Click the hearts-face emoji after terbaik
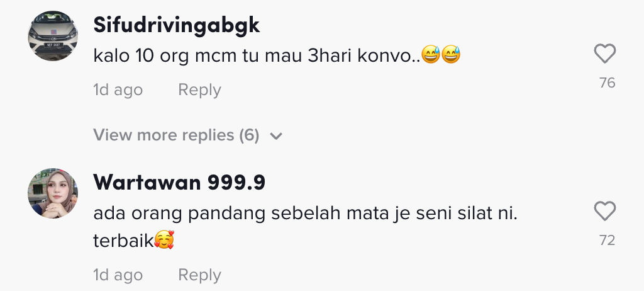The width and height of the screenshot is (644, 291). pyautogui.click(x=164, y=240)
